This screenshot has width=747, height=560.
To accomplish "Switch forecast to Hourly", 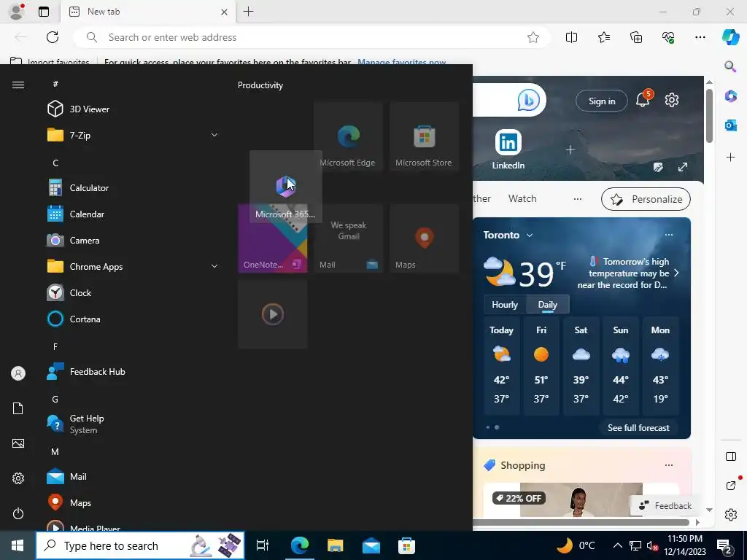I will (505, 305).
